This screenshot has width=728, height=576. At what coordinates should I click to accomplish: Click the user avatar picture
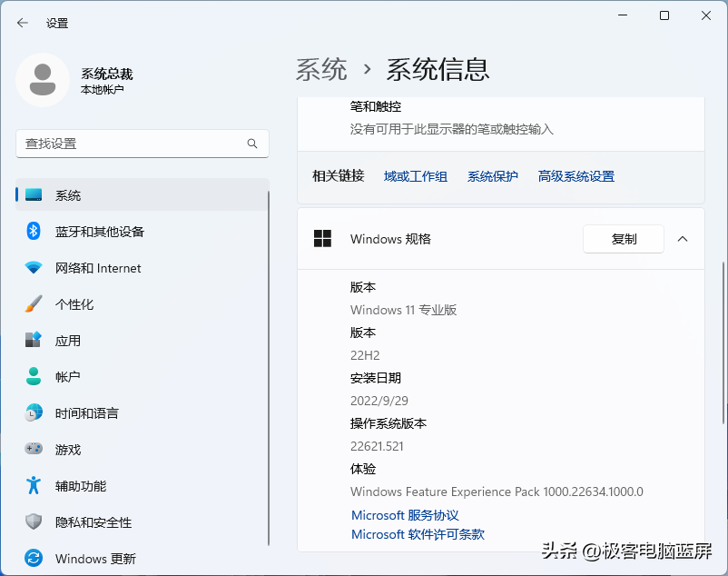click(x=43, y=80)
